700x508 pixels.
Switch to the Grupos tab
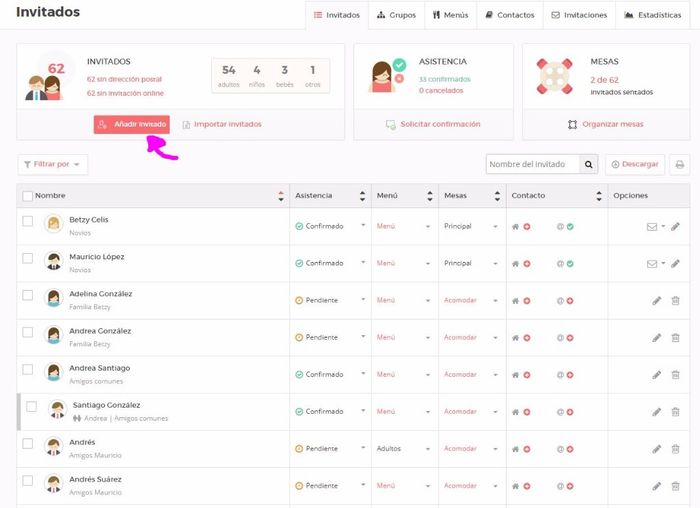[x=396, y=15]
